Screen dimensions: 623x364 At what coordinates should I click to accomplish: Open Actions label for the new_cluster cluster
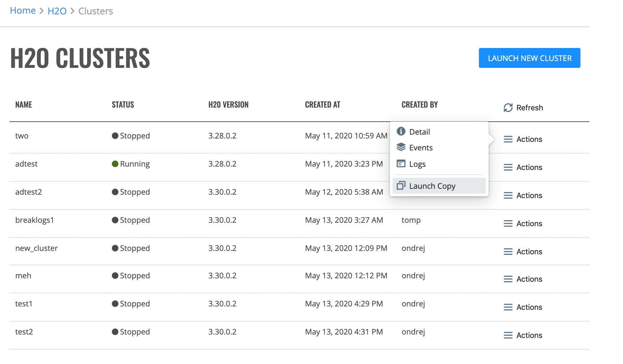click(529, 252)
